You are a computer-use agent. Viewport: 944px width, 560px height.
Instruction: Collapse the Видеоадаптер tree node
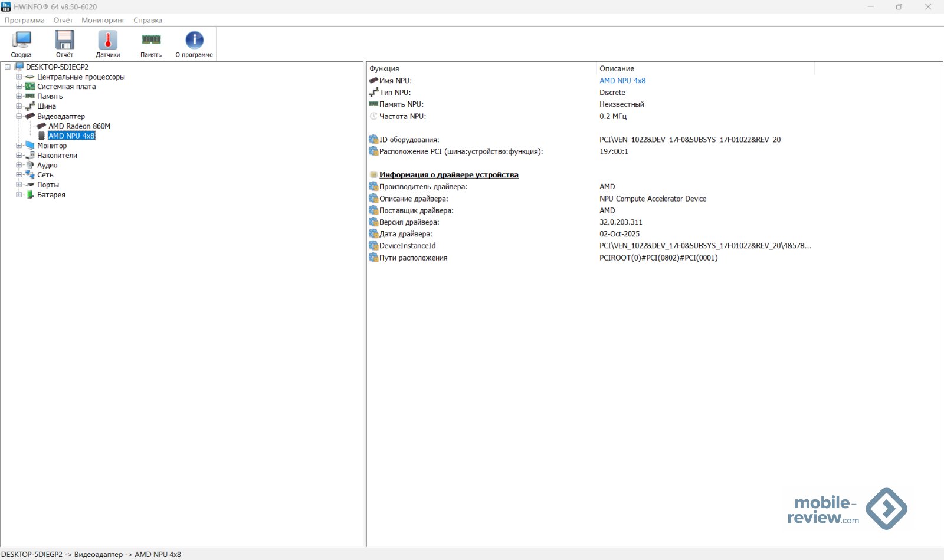click(x=19, y=116)
